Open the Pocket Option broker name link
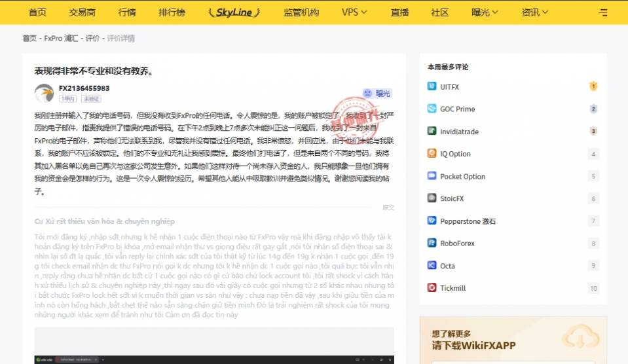Viewport: 628px width, 364px height. (x=462, y=177)
